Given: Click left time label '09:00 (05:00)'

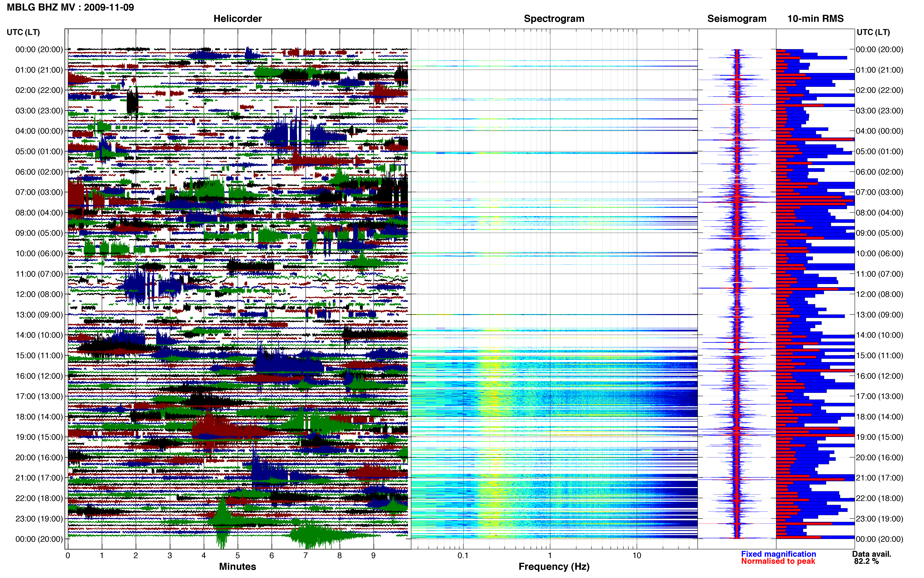Looking at the screenshot, I should pyautogui.click(x=39, y=233).
